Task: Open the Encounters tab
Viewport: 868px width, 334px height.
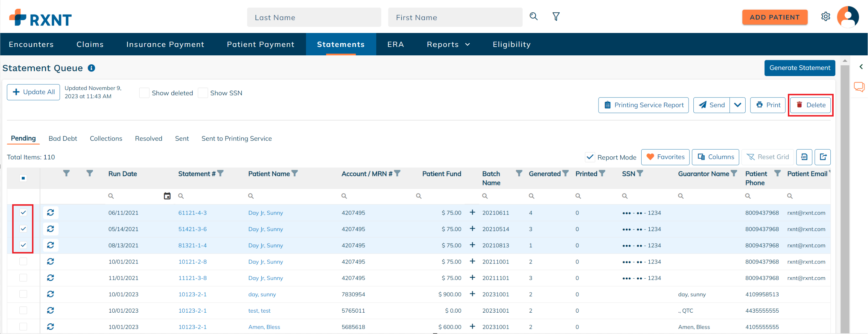Action: point(31,44)
